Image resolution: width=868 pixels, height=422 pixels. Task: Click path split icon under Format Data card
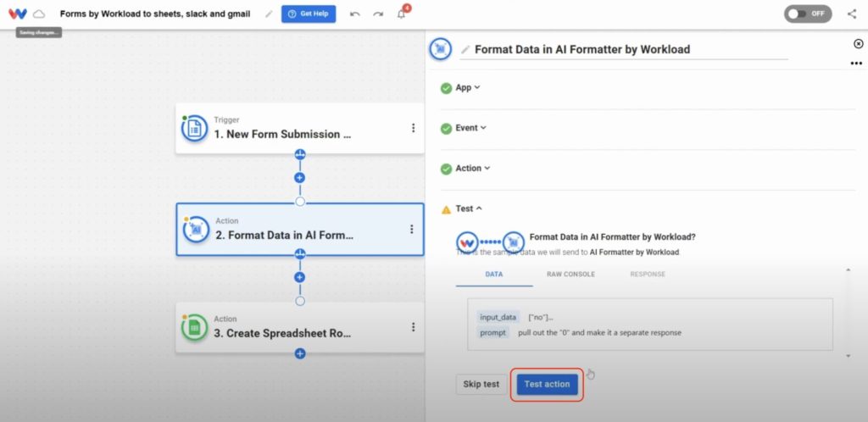point(300,254)
